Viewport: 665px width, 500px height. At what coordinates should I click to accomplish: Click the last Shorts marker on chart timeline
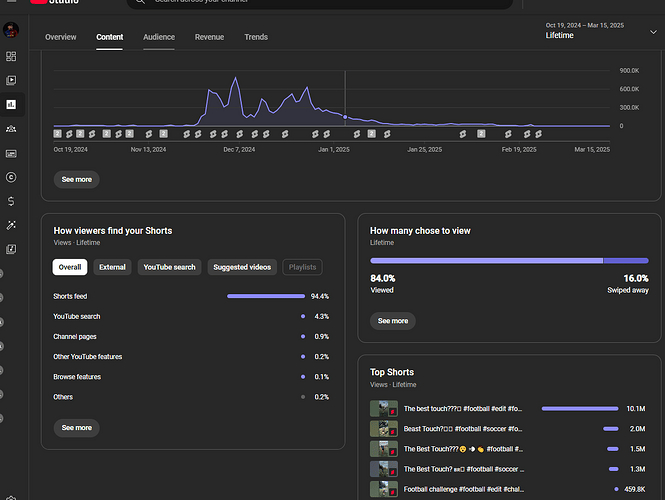click(x=538, y=134)
